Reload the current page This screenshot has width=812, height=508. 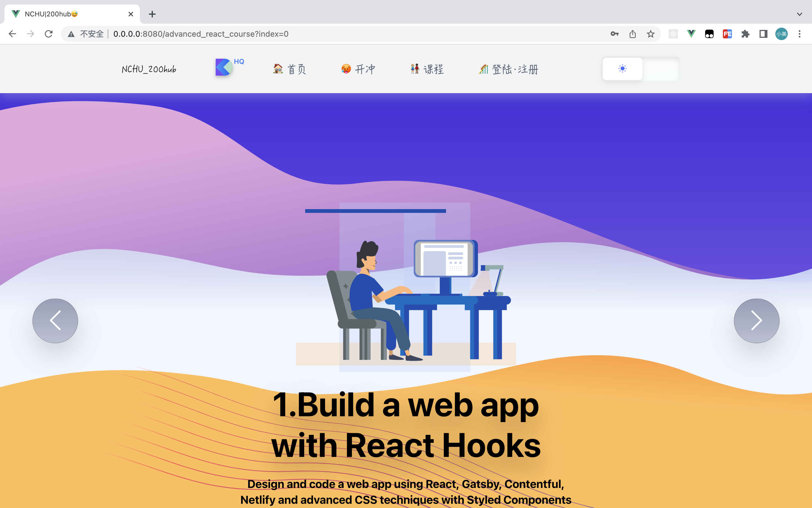[49, 34]
